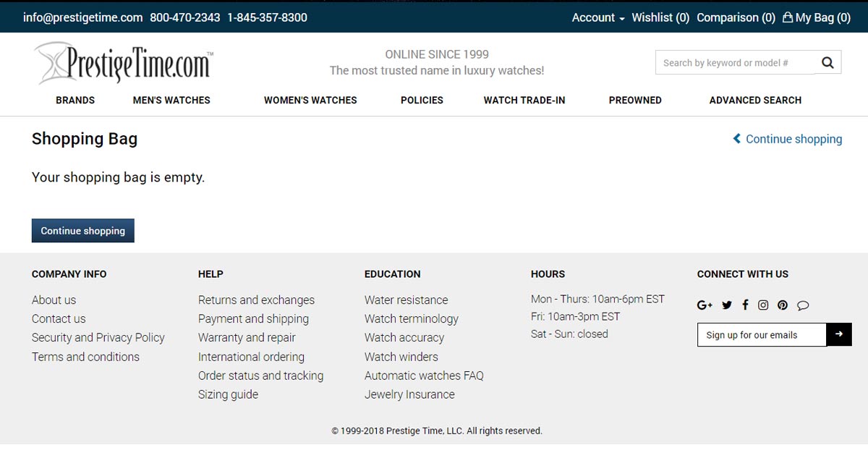Open Watch terminology
This screenshot has height=453, width=868.
pos(412,318)
